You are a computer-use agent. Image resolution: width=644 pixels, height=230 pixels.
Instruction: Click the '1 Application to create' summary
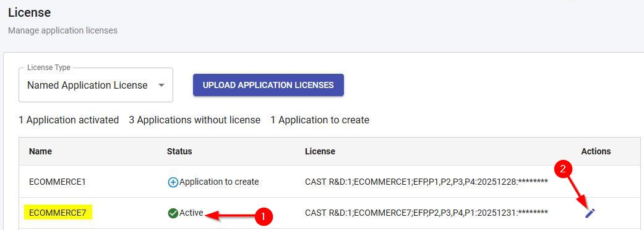(320, 120)
